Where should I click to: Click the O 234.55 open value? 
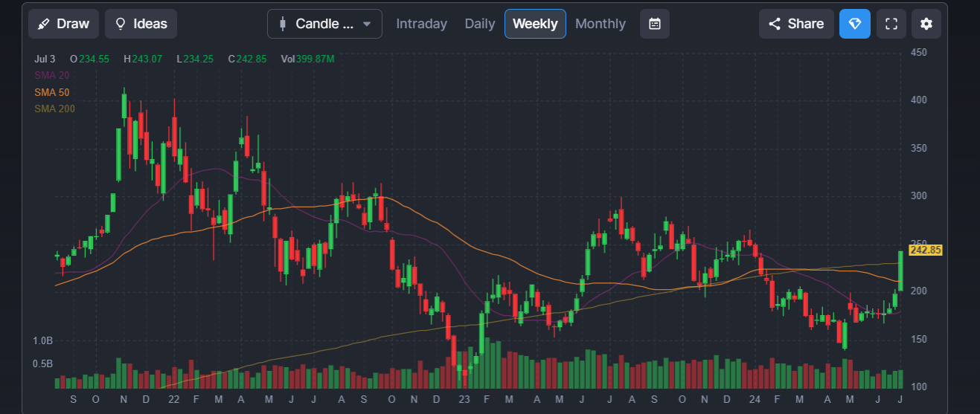pos(89,59)
